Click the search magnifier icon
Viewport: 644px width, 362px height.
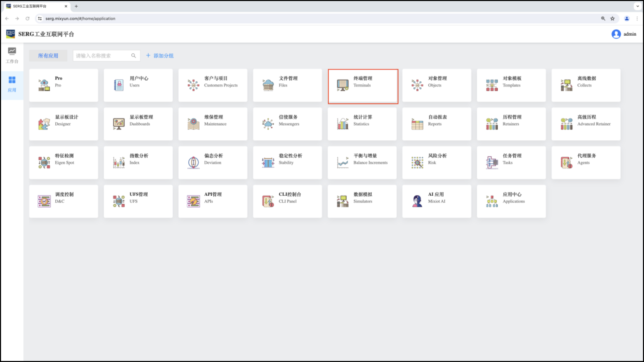(x=133, y=56)
